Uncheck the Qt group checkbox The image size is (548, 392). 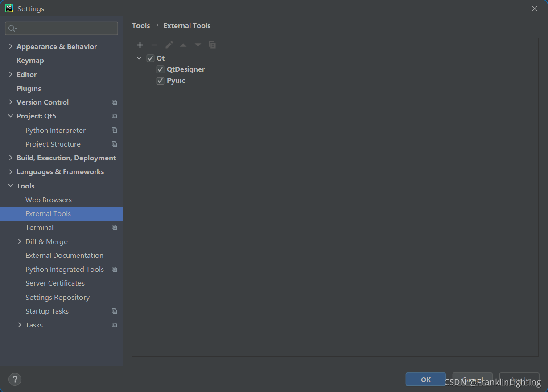[x=150, y=58]
